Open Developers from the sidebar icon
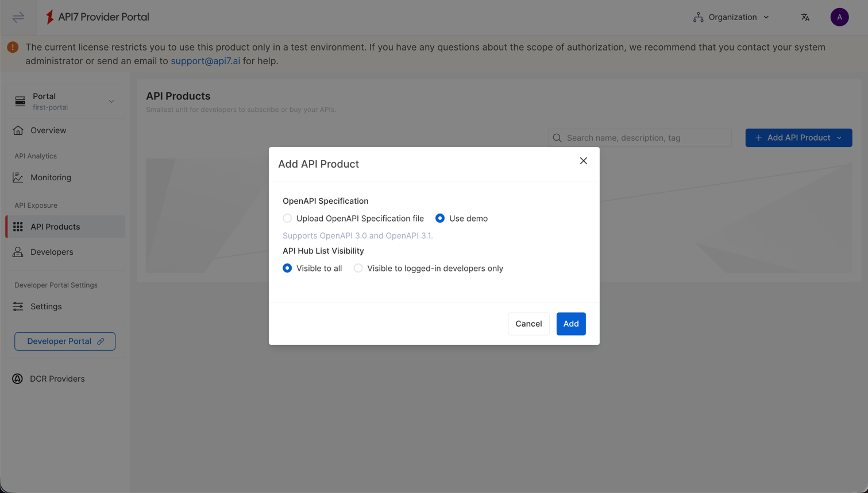The width and height of the screenshot is (868, 493). tap(17, 251)
